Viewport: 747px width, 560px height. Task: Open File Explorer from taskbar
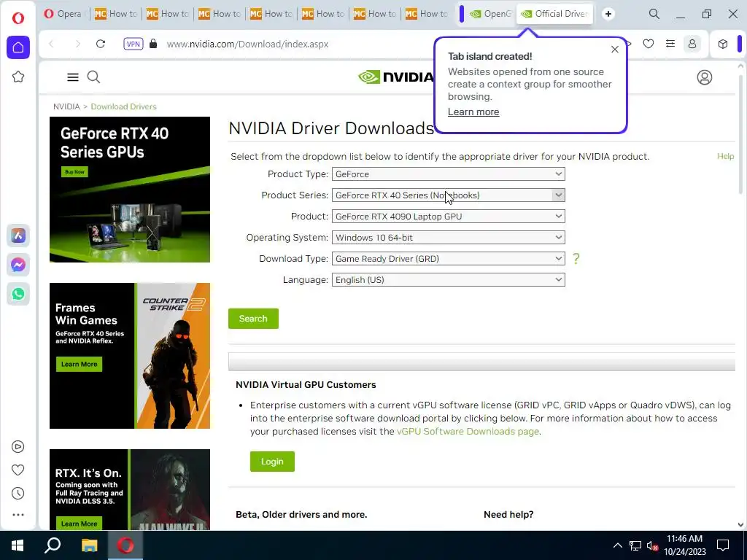pos(89,545)
